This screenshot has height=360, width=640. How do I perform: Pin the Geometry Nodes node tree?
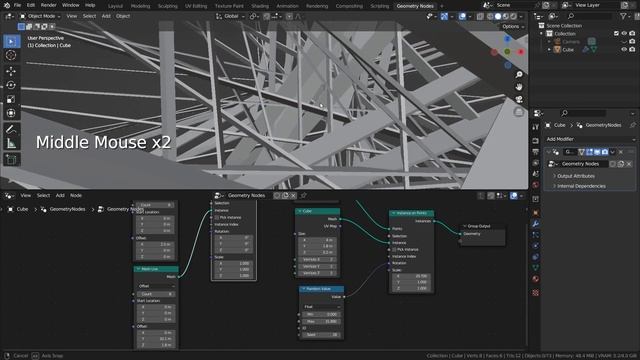303,196
